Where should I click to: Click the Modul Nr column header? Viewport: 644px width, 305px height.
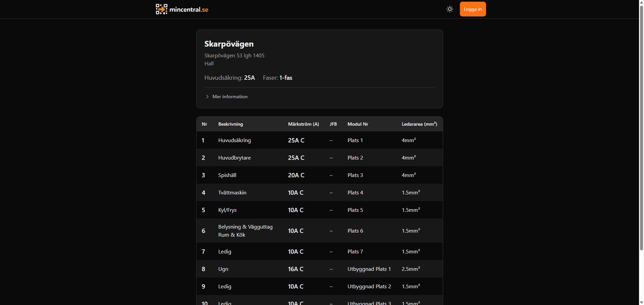(358, 124)
